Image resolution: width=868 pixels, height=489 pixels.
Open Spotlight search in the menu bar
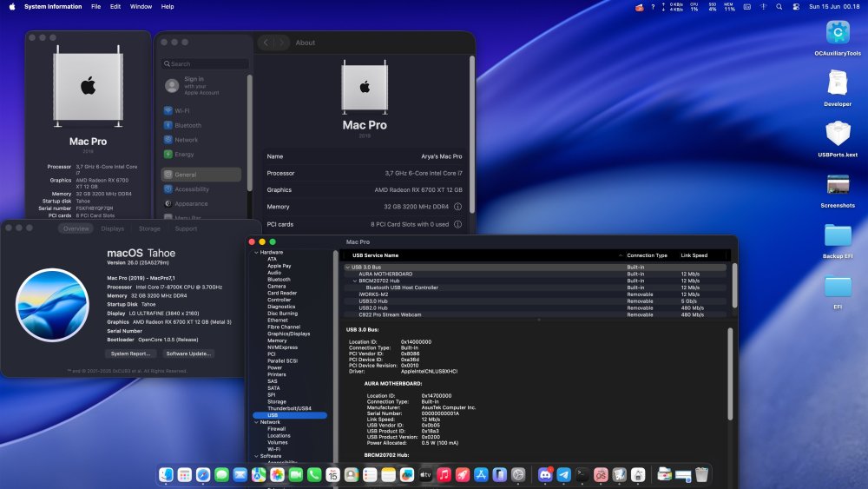click(x=779, y=7)
